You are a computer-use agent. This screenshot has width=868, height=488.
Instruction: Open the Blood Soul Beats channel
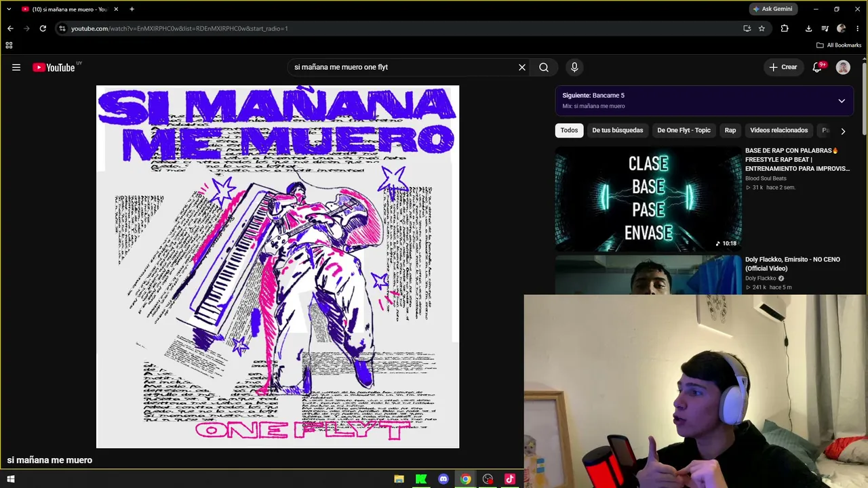[766, 178]
